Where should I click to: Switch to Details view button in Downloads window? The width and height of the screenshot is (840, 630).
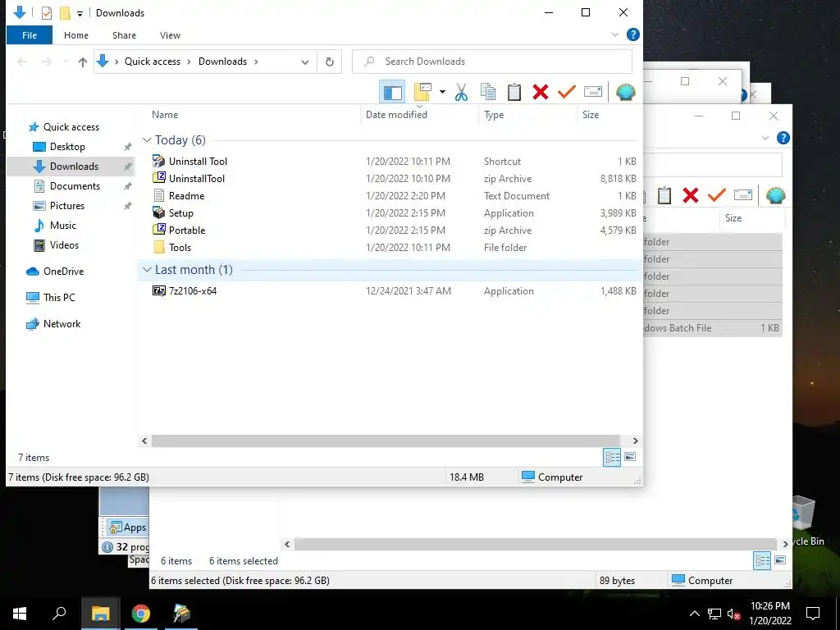tap(612, 458)
